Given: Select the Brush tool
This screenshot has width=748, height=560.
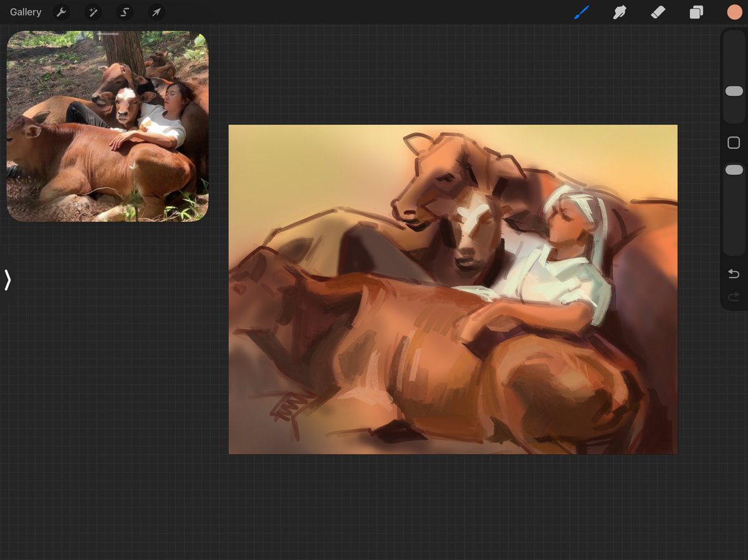Looking at the screenshot, I should [x=581, y=12].
